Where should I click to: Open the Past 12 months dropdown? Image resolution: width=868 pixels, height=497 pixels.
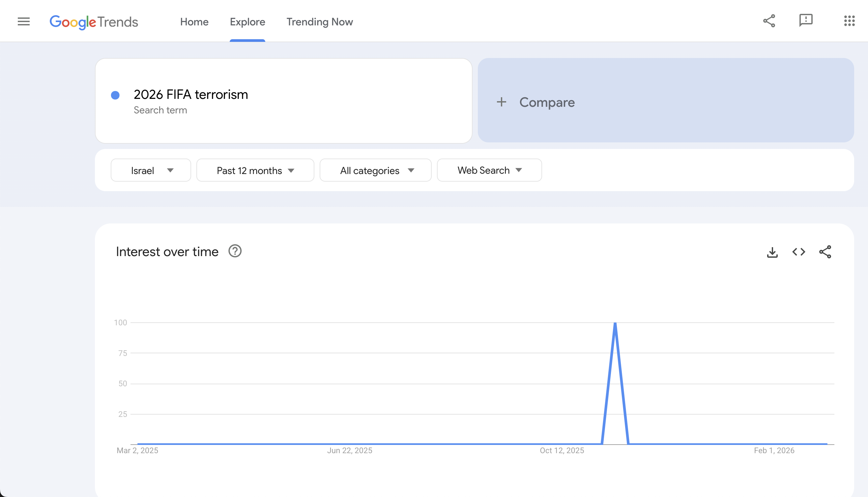pyautogui.click(x=255, y=170)
